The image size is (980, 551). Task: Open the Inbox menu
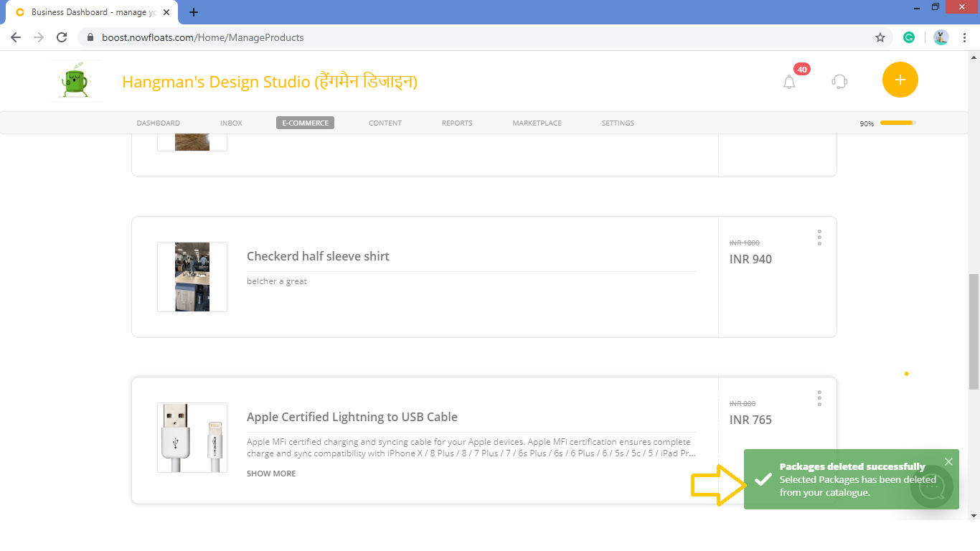231,123
